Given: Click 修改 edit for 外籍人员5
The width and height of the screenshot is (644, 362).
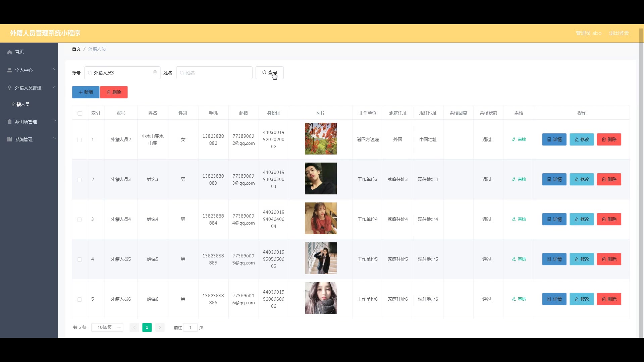Looking at the screenshot, I should (x=582, y=259).
